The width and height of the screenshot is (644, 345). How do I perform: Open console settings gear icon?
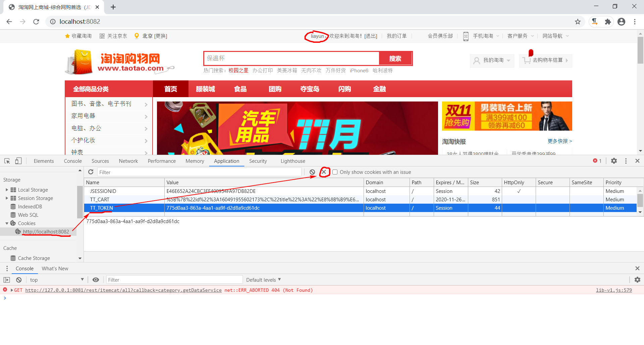pyautogui.click(x=637, y=280)
